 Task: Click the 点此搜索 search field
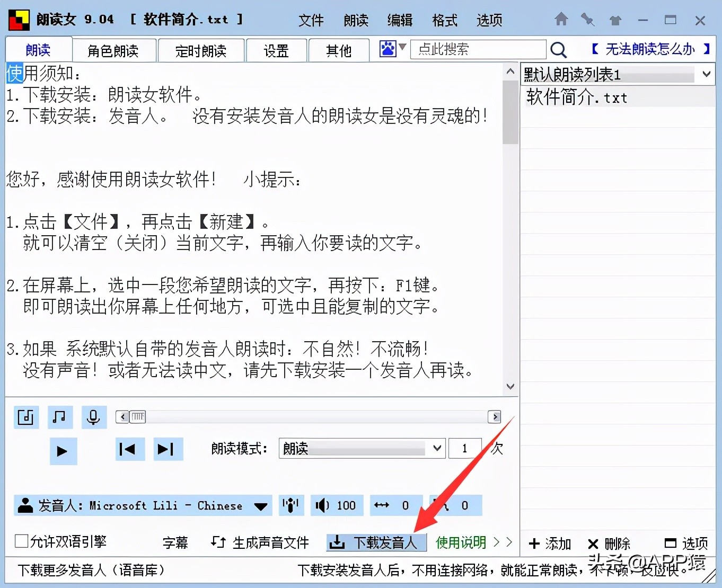pyautogui.click(x=478, y=49)
